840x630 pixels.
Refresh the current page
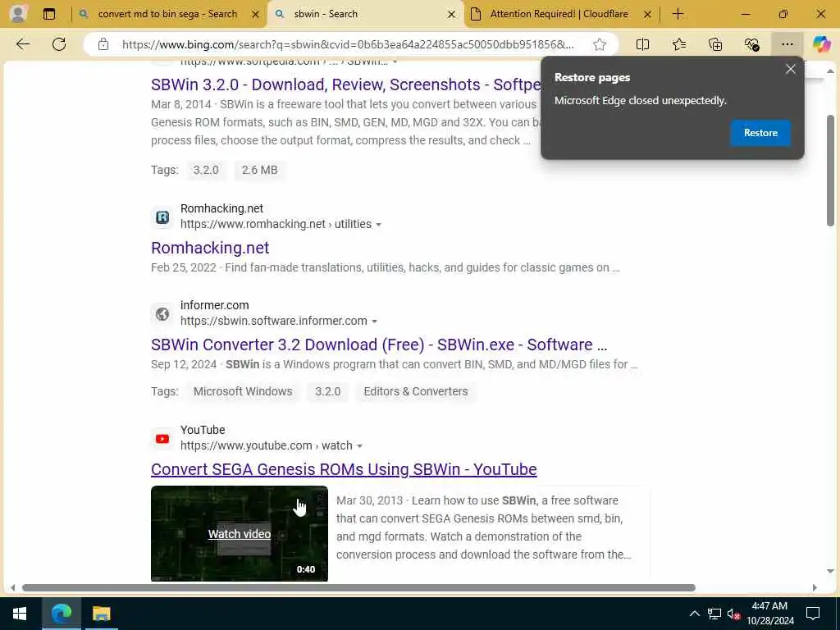(x=59, y=44)
